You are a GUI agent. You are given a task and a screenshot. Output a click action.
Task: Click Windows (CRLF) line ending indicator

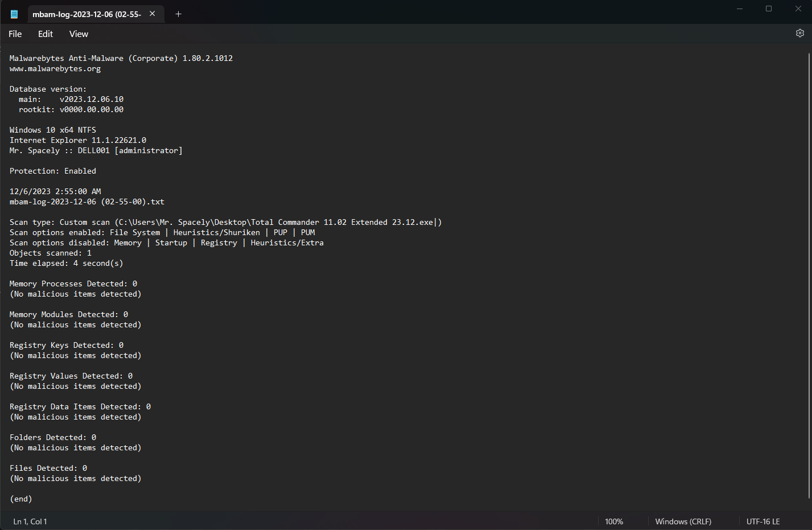(683, 521)
